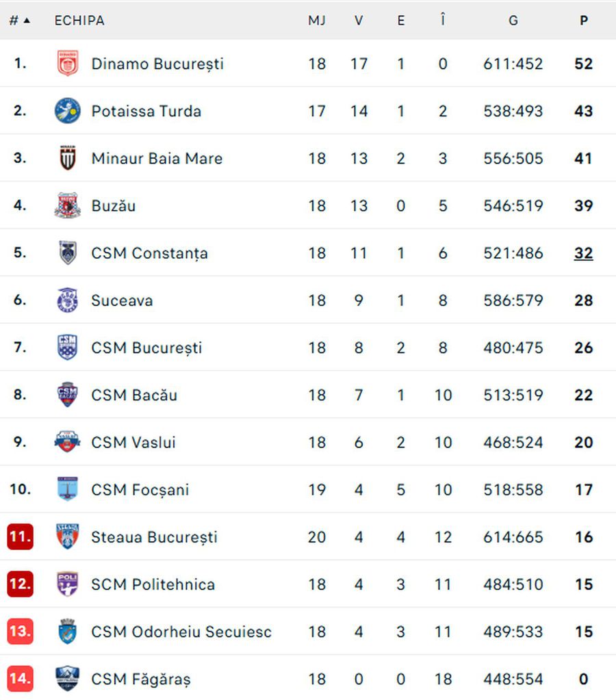Open the CSM Odorheiu Secuiesc team page
This screenshot has height=700, width=616.
pyautogui.click(x=181, y=632)
